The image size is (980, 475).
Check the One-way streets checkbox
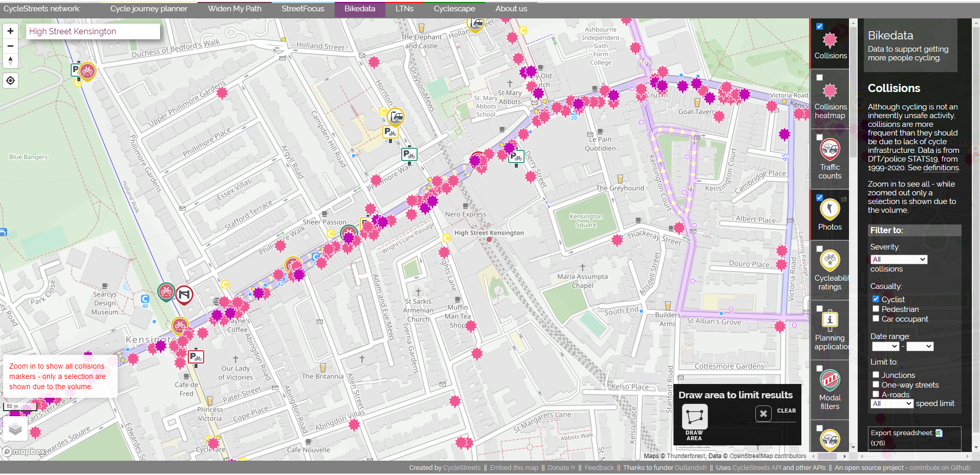tap(876, 384)
